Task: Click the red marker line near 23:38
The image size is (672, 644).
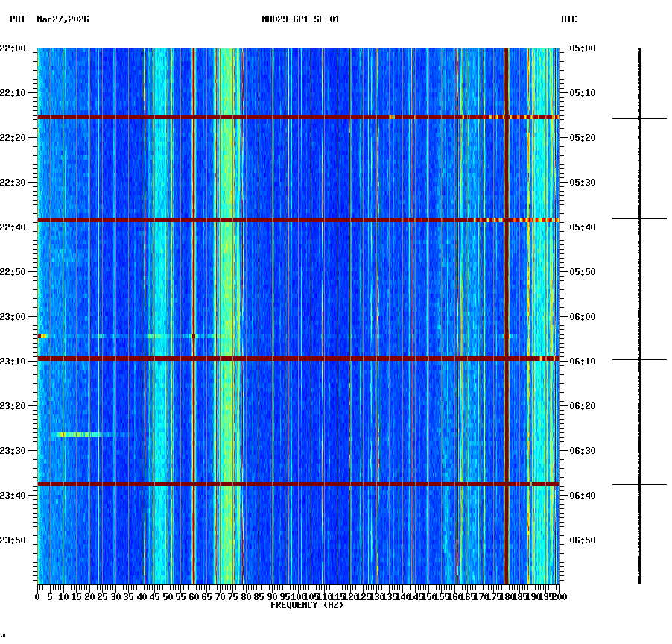Action: 298,484
